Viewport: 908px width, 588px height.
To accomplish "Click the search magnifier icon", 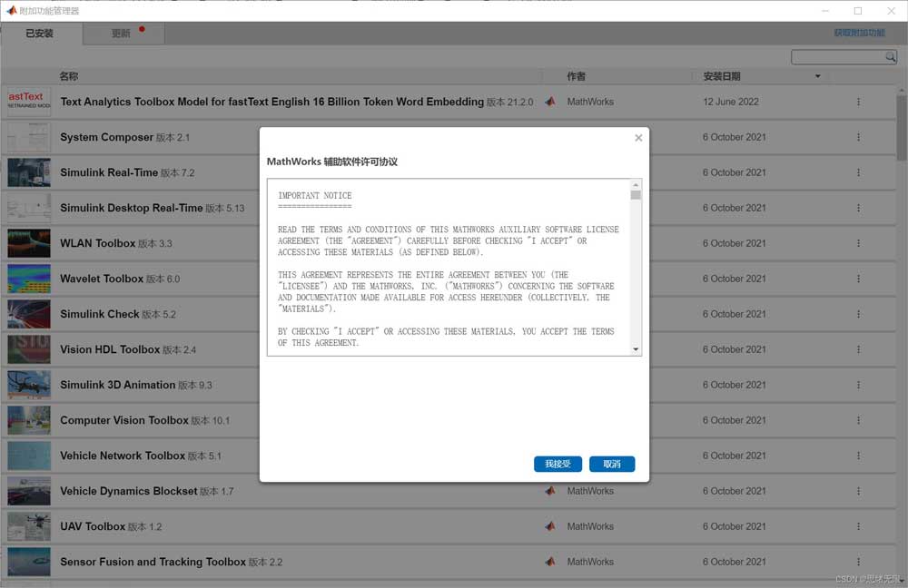I will [891, 57].
